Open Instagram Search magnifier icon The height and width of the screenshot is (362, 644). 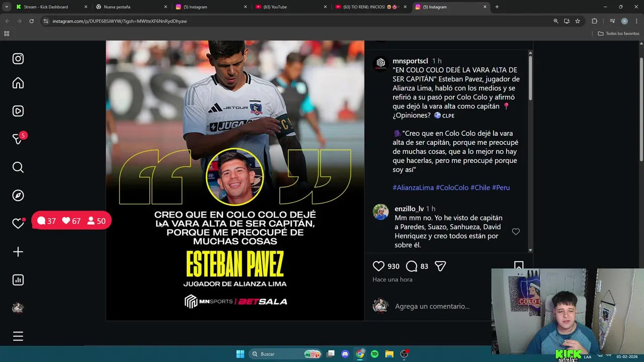coord(18,167)
